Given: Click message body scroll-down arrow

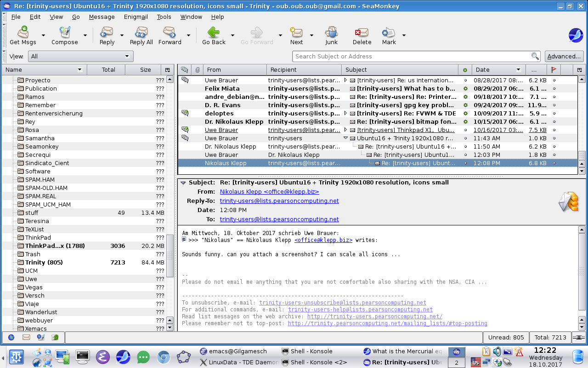Looking at the screenshot, I should [x=582, y=327].
